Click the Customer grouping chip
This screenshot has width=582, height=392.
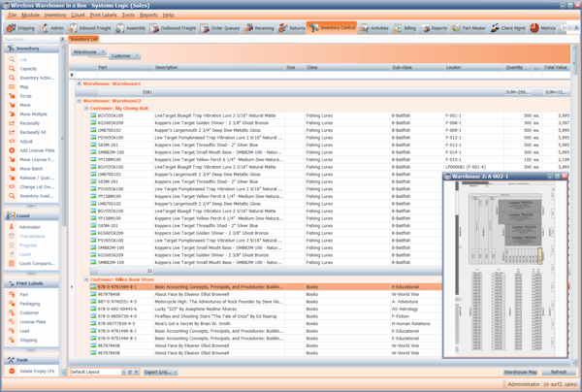(x=124, y=55)
